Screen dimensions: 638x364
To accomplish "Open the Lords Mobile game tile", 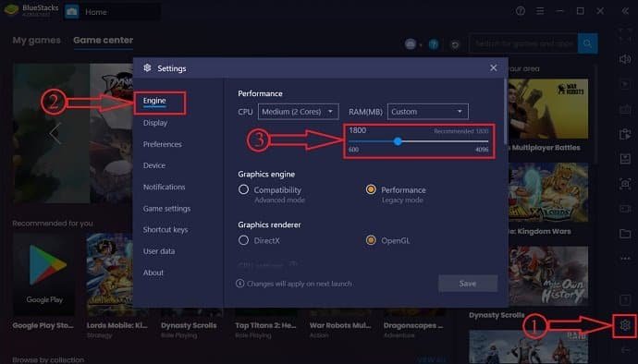I will click(109, 274).
